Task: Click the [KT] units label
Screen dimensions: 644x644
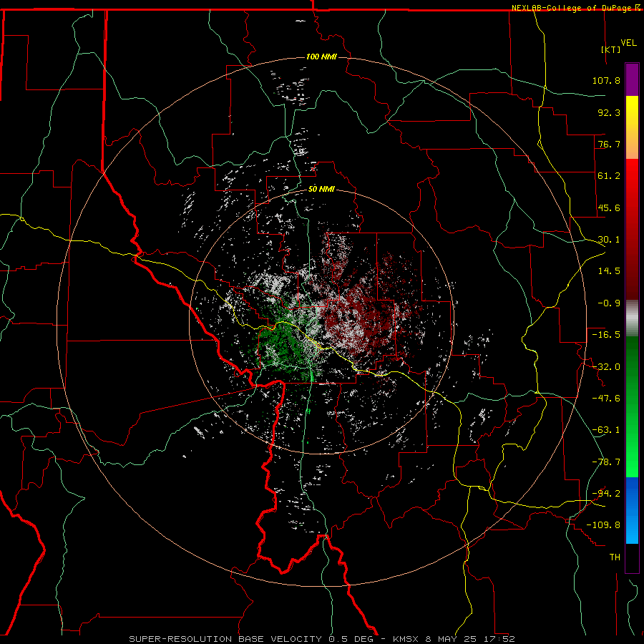Action: [x=611, y=49]
